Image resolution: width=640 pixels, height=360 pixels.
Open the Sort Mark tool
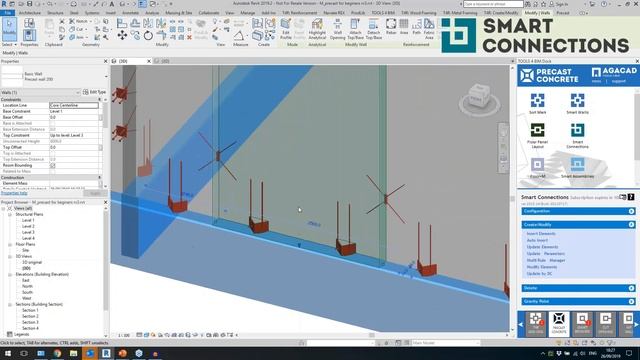coord(538,104)
